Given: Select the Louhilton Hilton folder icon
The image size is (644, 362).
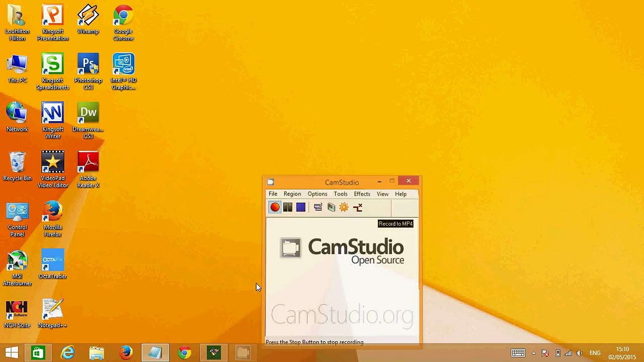Looking at the screenshot, I should [17, 23].
